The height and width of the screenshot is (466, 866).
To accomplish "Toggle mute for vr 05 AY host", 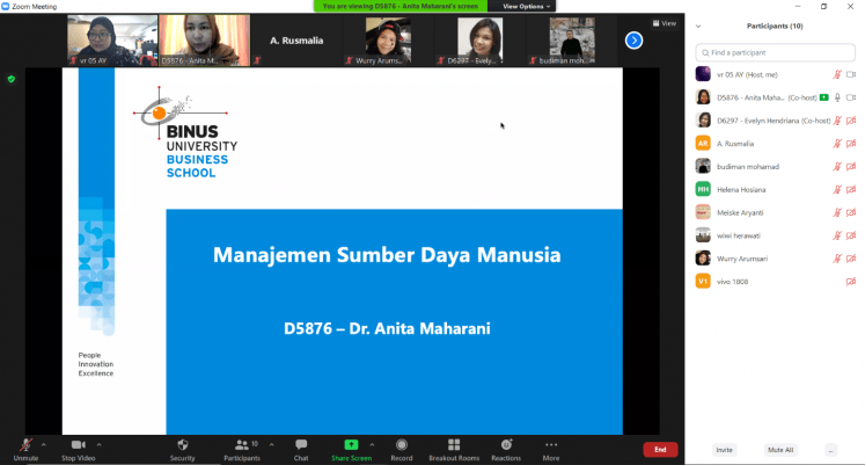I will pos(837,75).
